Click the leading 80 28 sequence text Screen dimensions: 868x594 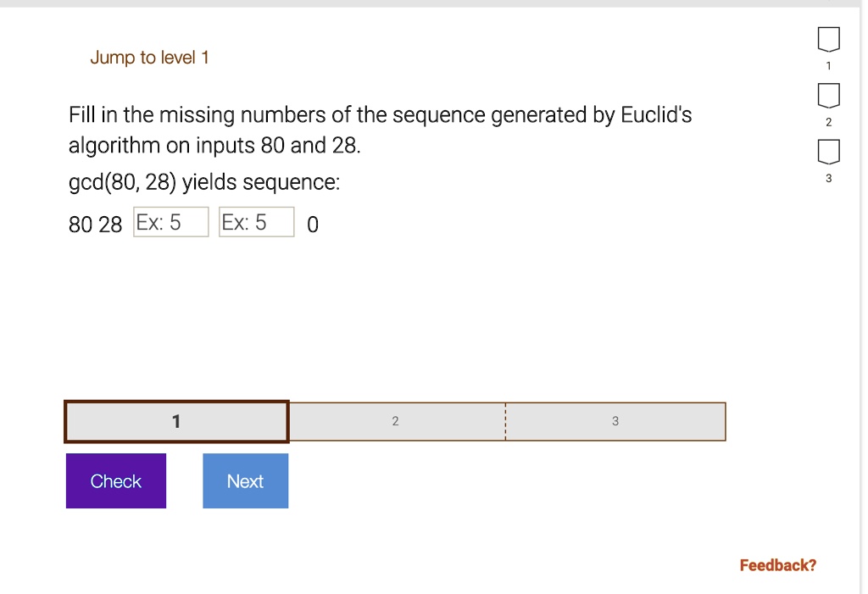click(x=95, y=225)
